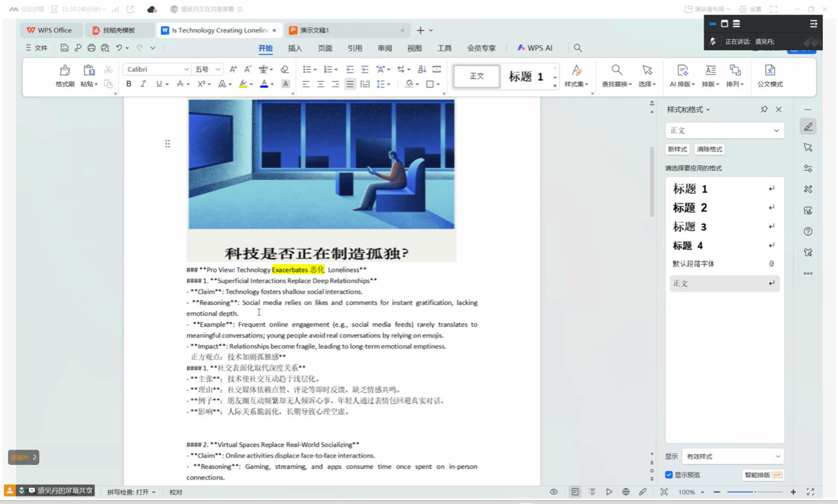
Task: Toggle distributed alignment
Action: click(365, 84)
